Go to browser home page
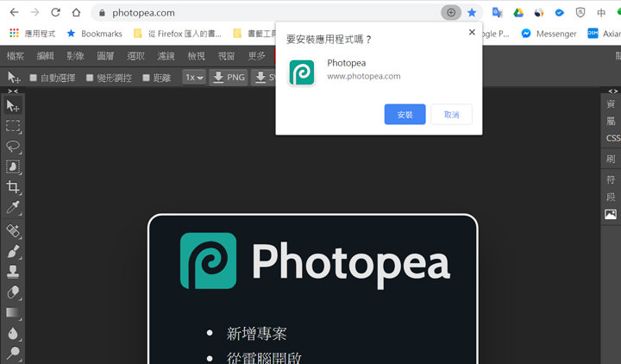Image resolution: width=621 pixels, height=364 pixels. click(76, 13)
